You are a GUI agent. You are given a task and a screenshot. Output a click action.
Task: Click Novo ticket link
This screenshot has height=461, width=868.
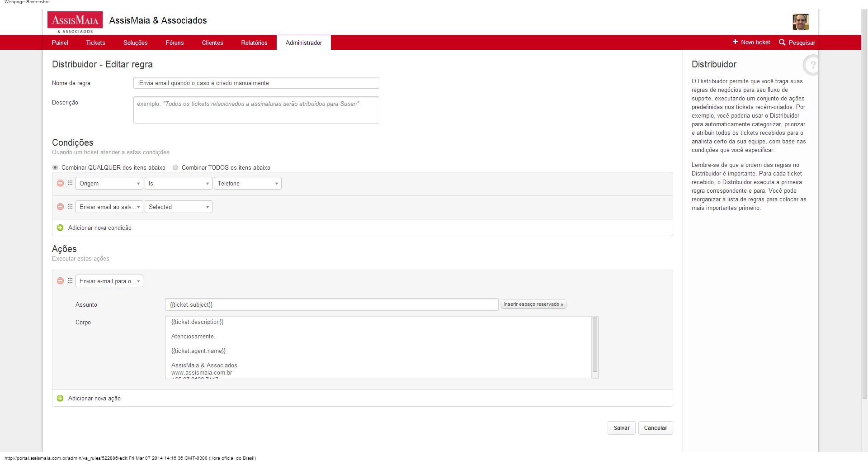755,42
